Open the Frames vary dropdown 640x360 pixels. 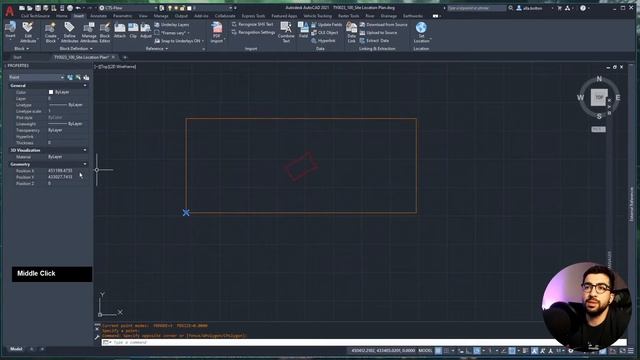tap(174, 33)
